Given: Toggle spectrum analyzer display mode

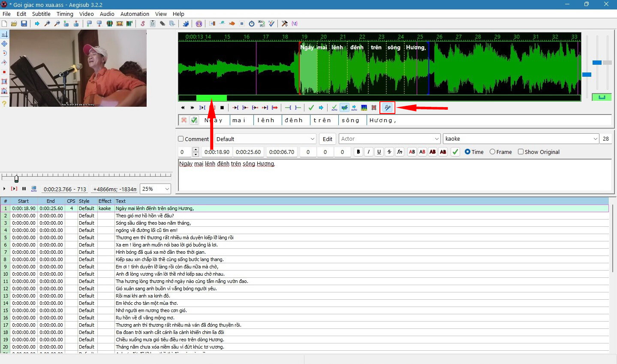Looking at the screenshot, I should [x=364, y=108].
